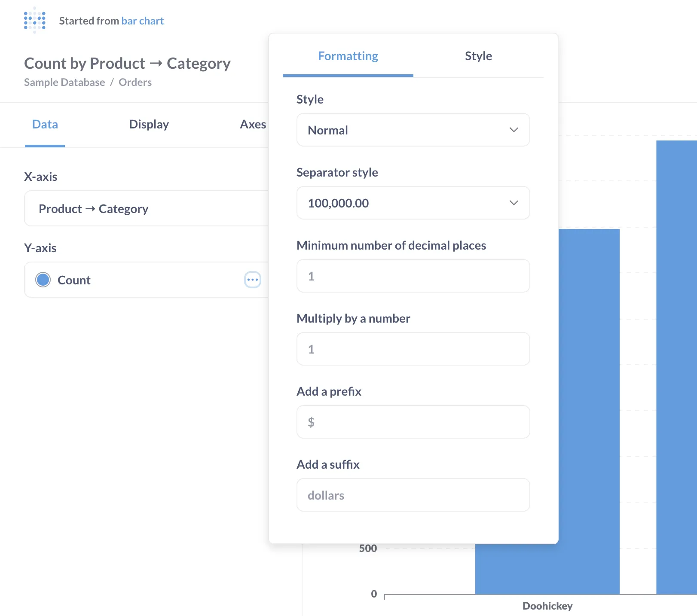
Task: Click the Metabase logo icon
Action: [x=35, y=20]
